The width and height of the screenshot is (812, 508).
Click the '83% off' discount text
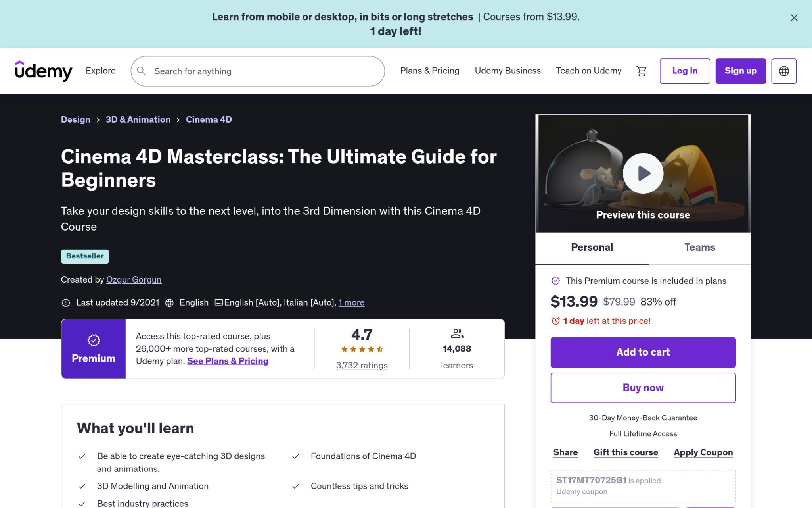pyautogui.click(x=658, y=302)
